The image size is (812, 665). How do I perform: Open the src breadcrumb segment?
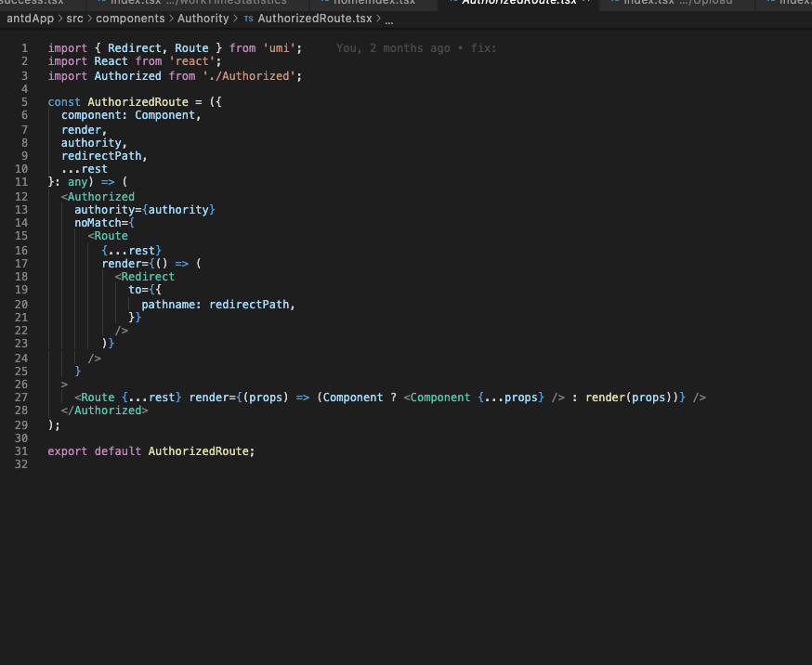pyautogui.click(x=74, y=19)
